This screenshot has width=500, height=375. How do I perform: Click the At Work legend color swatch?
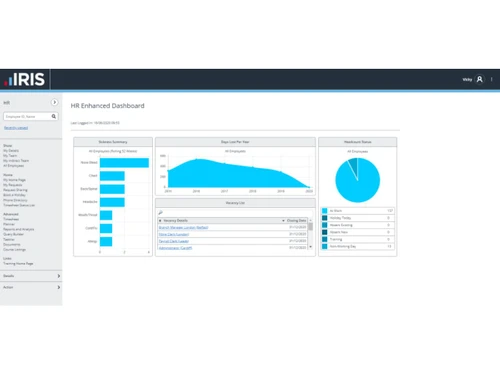(324, 211)
